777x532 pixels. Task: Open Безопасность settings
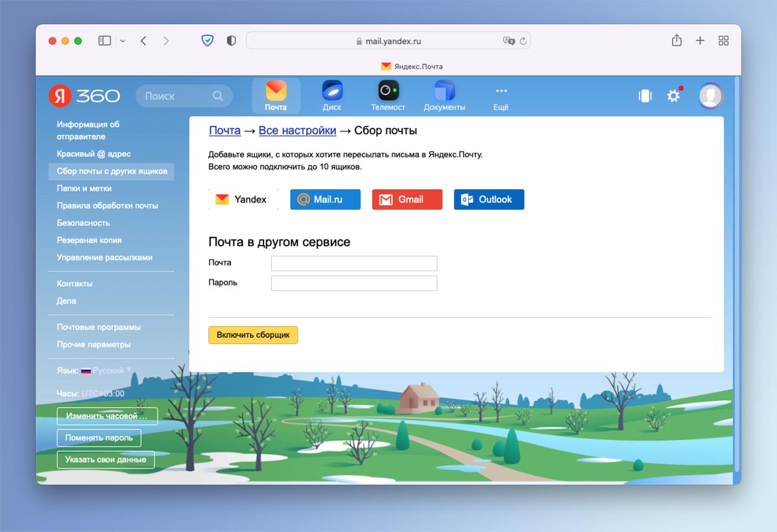[x=84, y=223]
